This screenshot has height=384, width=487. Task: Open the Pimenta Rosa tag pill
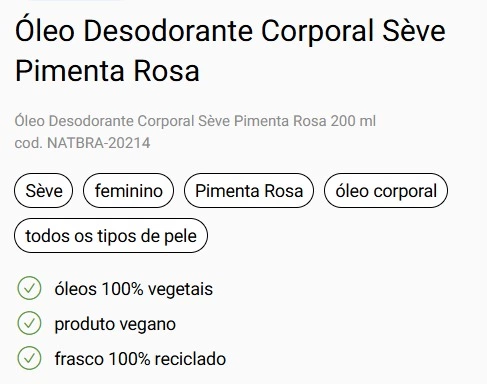pos(249,191)
